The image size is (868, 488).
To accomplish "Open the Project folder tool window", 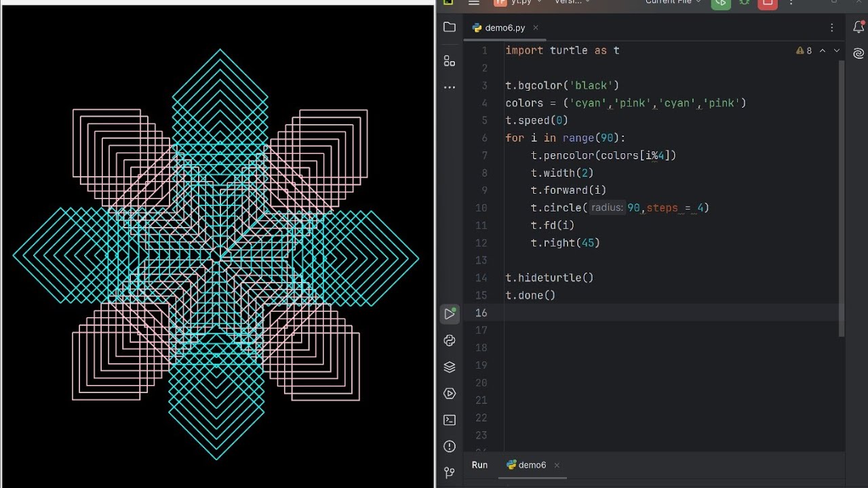I will point(449,27).
